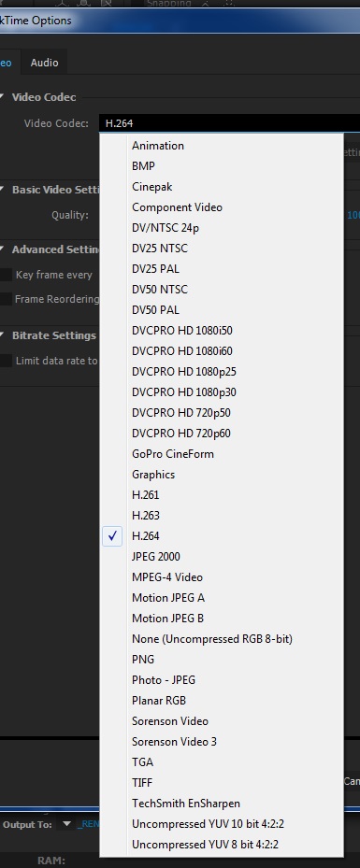Pick MPEG-4 Video from codec dropdown
360x868 pixels.
point(222,576)
